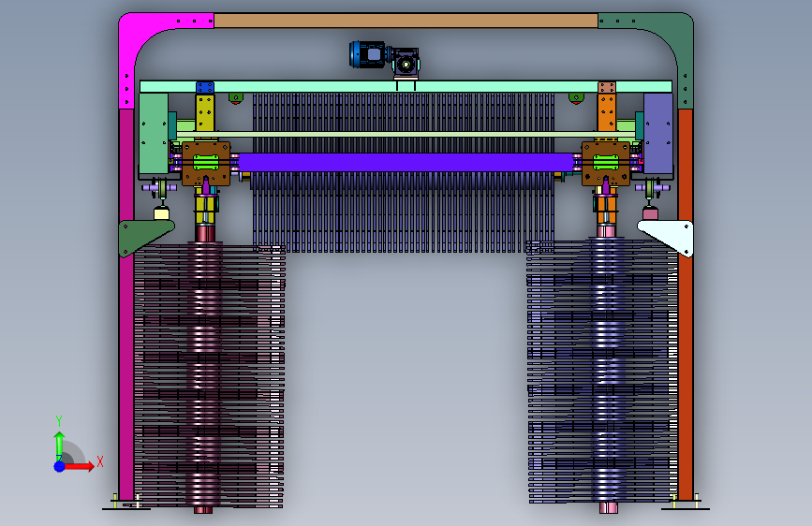Viewport: 812px width, 526px height.
Task: Select the blue electric motor at top
Action: 368,55
